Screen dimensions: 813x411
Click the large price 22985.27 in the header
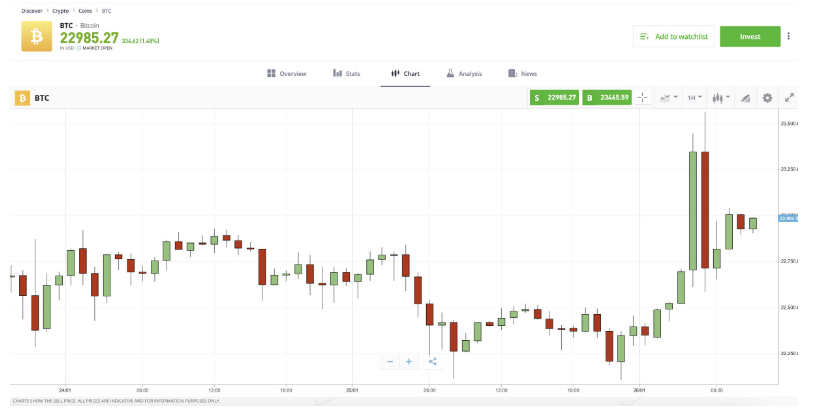89,38
